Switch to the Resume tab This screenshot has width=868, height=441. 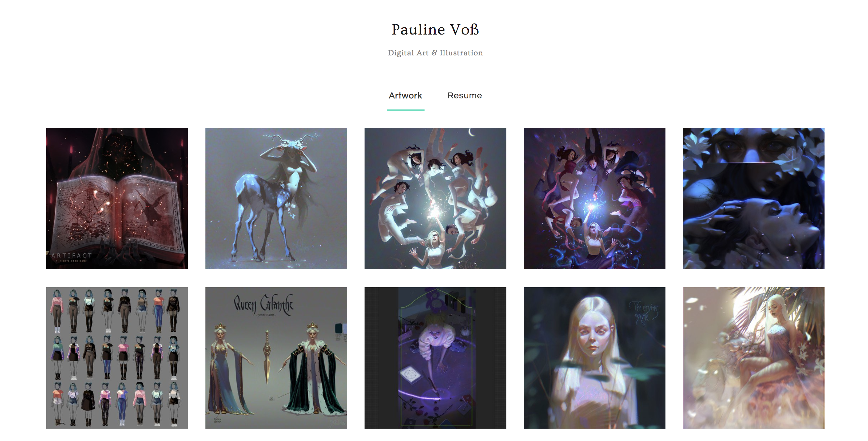[465, 96]
